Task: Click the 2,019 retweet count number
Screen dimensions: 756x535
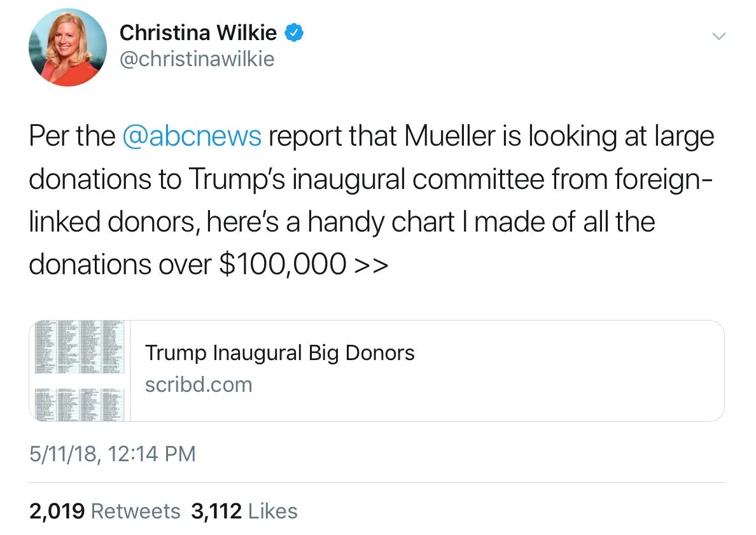Action: [x=57, y=511]
